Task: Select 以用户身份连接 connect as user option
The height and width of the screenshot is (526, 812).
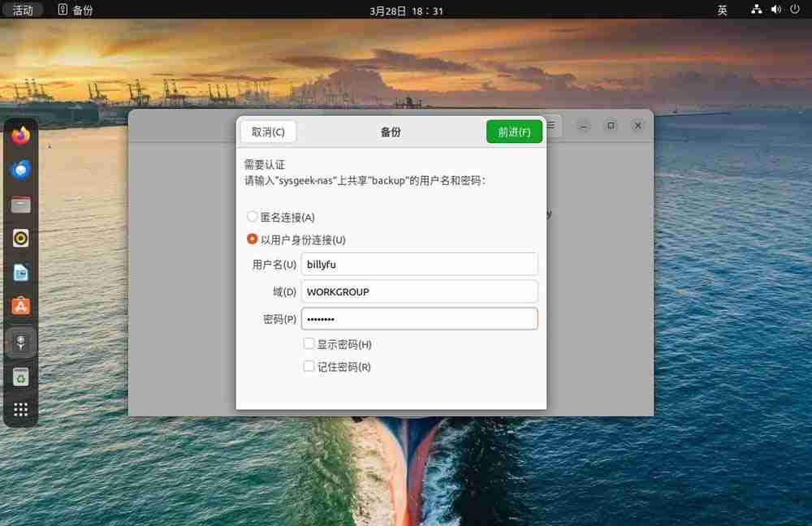Action: (252, 239)
